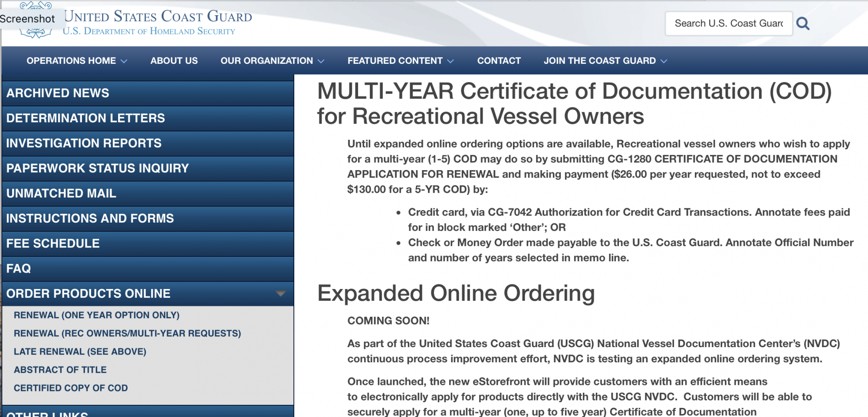Click the search magnifier icon
The image size is (868, 417).
803,23
